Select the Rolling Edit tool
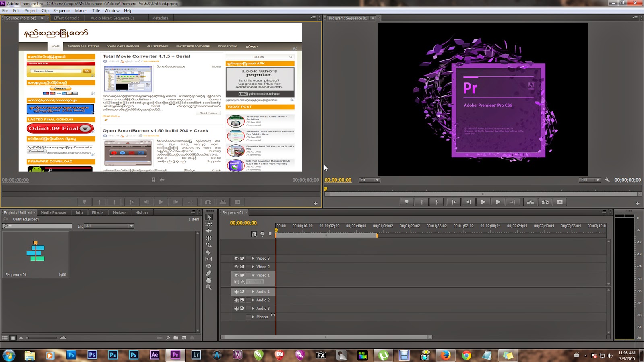644x362 pixels. [x=208, y=238]
